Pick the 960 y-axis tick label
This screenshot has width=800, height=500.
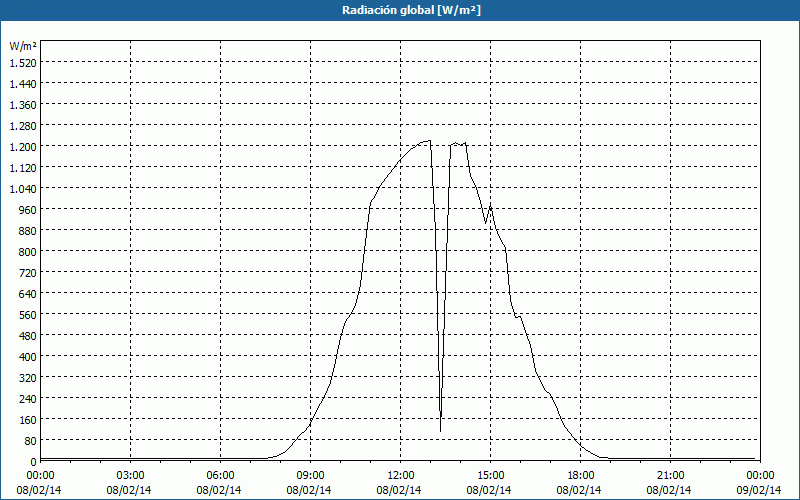pos(29,210)
